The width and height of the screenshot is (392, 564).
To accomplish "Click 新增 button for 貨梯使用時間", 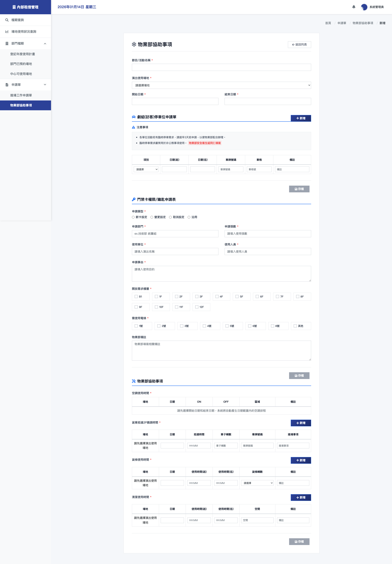I will tap(301, 460).
